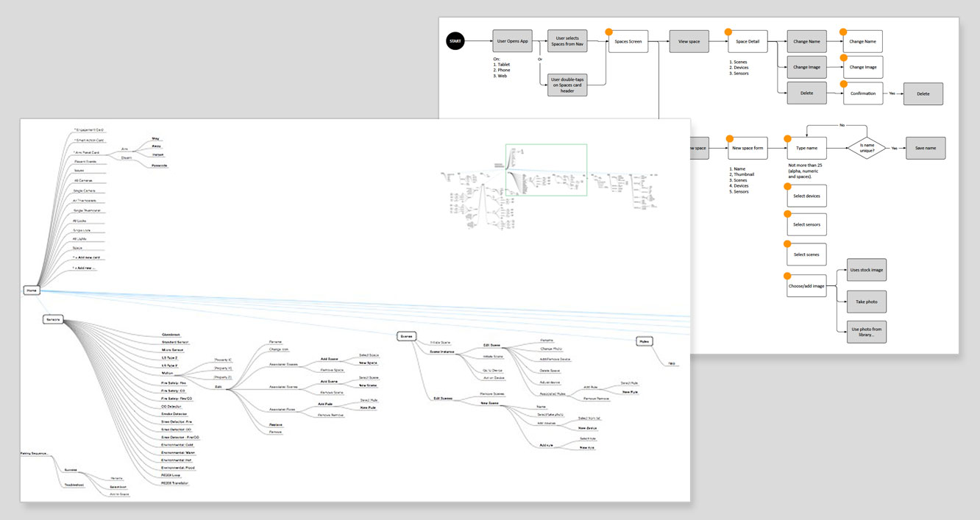The image size is (980, 520).
Task: Select the Scenes node in mindmap
Action: pyautogui.click(x=406, y=336)
